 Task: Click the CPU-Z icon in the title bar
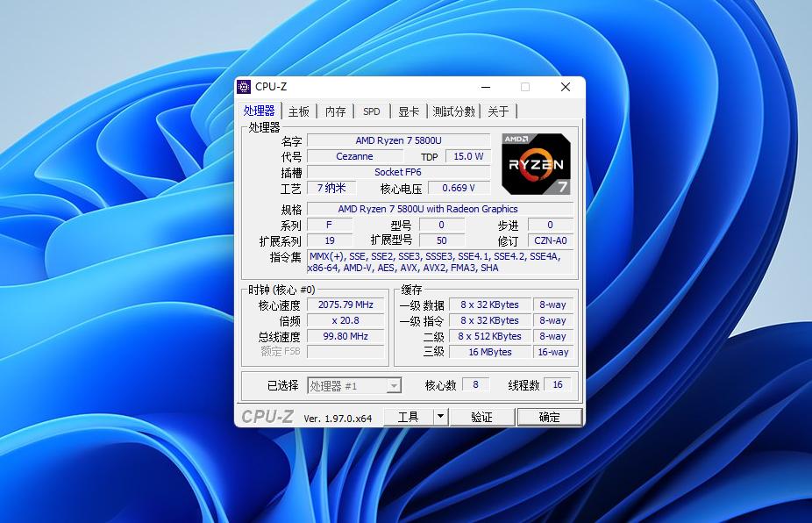pyautogui.click(x=243, y=86)
